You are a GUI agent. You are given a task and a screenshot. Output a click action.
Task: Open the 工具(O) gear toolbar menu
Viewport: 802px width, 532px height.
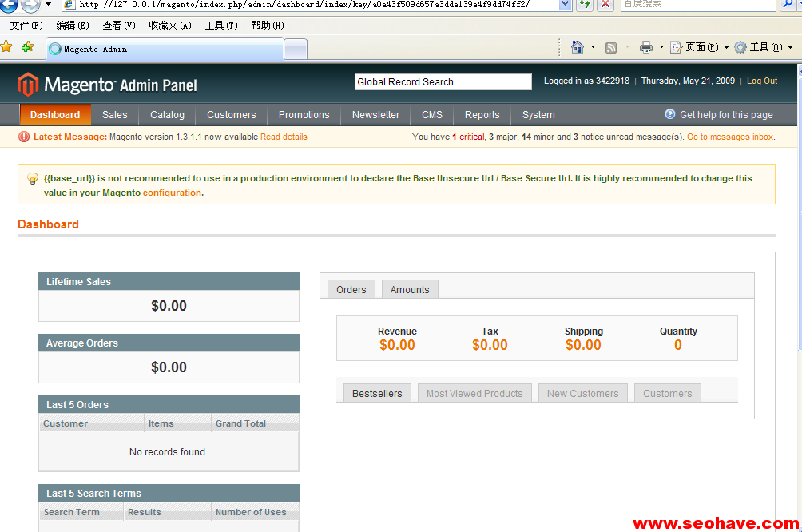coord(763,47)
